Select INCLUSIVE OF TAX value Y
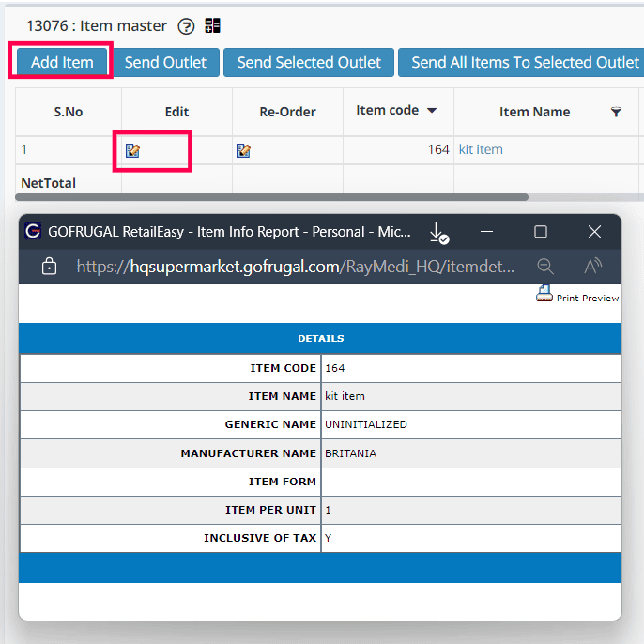 (328, 538)
